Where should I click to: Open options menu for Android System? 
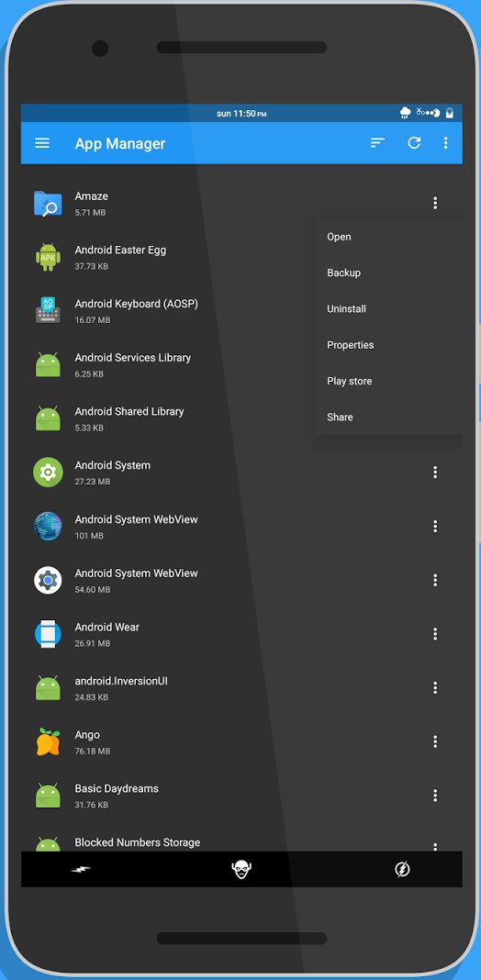tap(435, 473)
